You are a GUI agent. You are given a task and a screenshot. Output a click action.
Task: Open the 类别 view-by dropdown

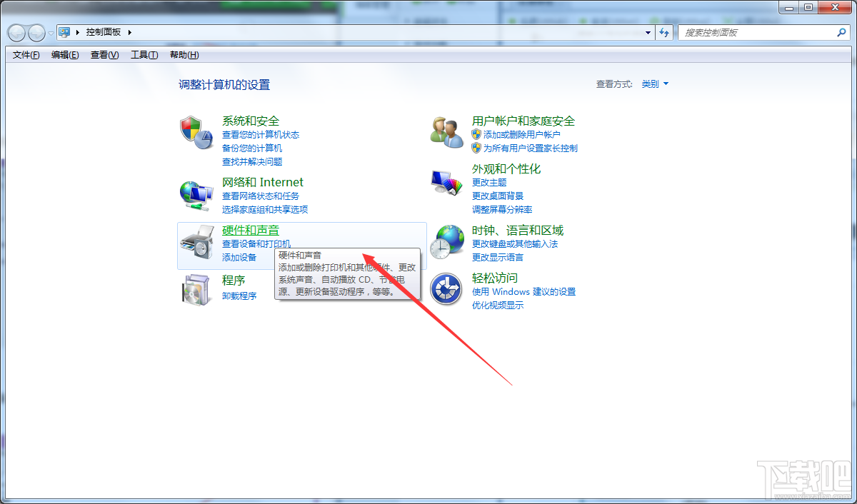click(655, 84)
